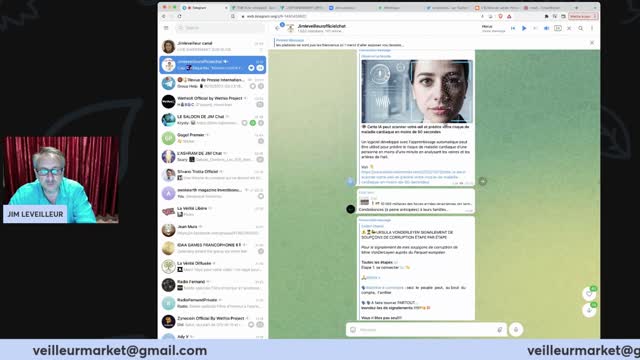
Task: Open the chat three-dot options menu
Action: (592, 28)
